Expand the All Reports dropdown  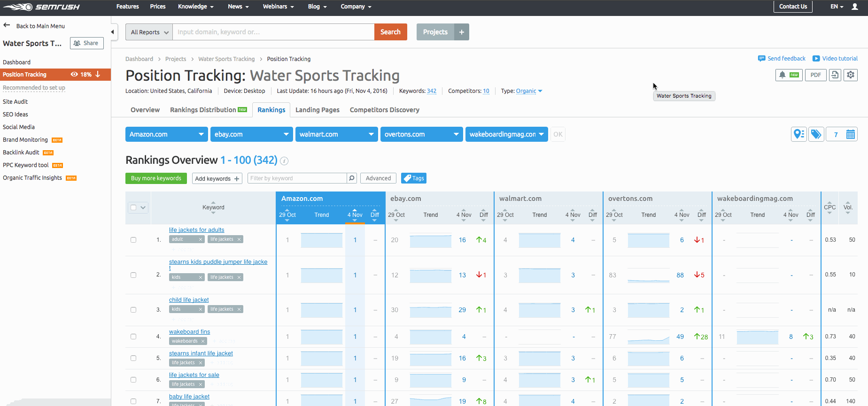149,32
